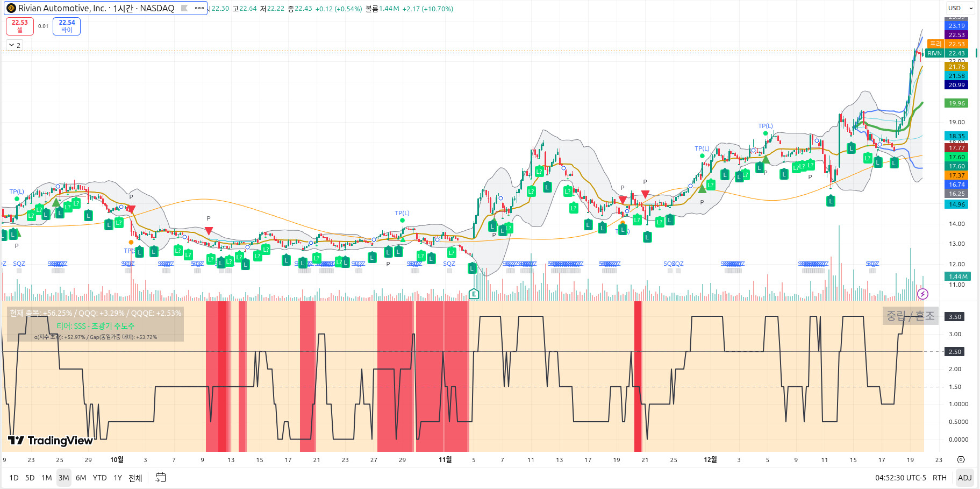Open symbol search from the Rivian Automotive title
Screen dimensions: 980x489
tap(96, 8)
